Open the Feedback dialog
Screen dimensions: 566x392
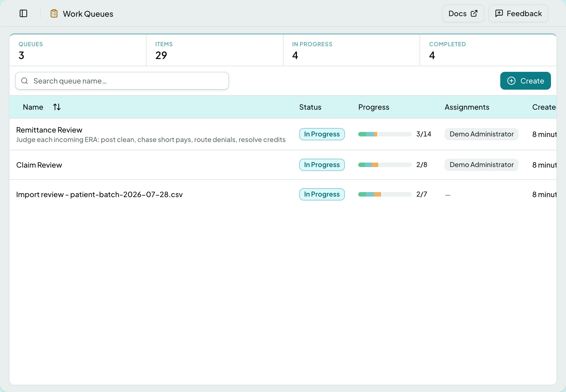click(518, 13)
